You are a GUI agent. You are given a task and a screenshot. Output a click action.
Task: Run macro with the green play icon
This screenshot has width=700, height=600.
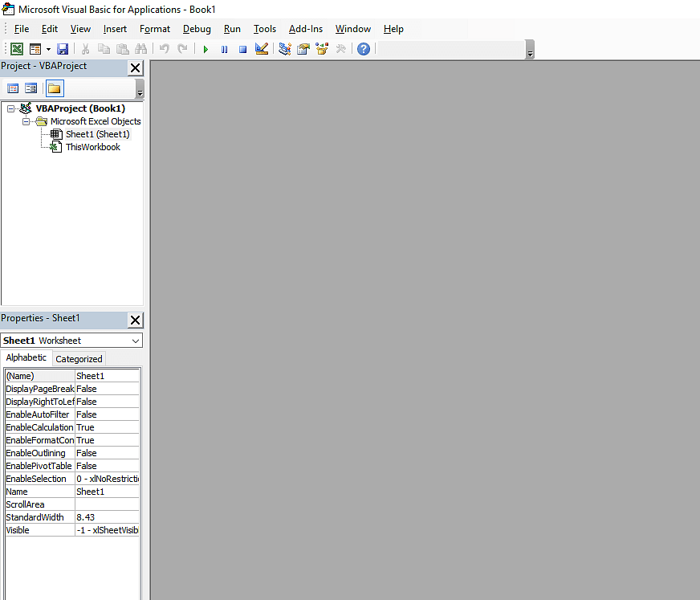206,49
